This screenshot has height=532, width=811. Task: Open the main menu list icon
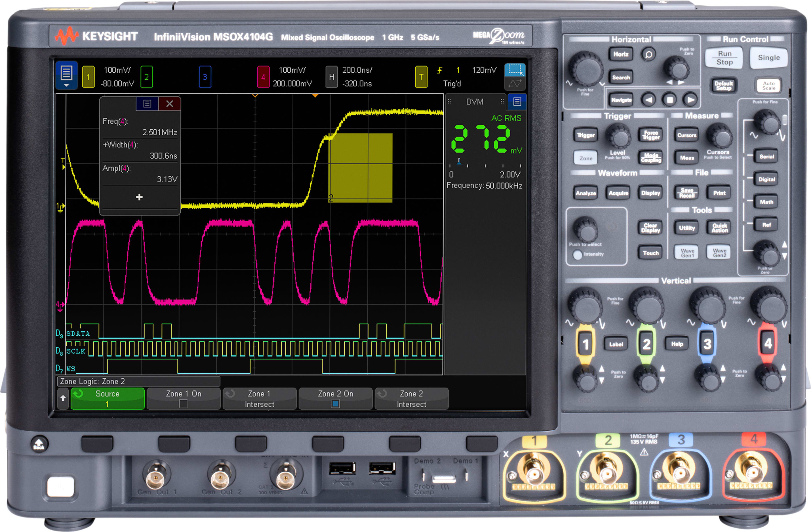[x=66, y=75]
